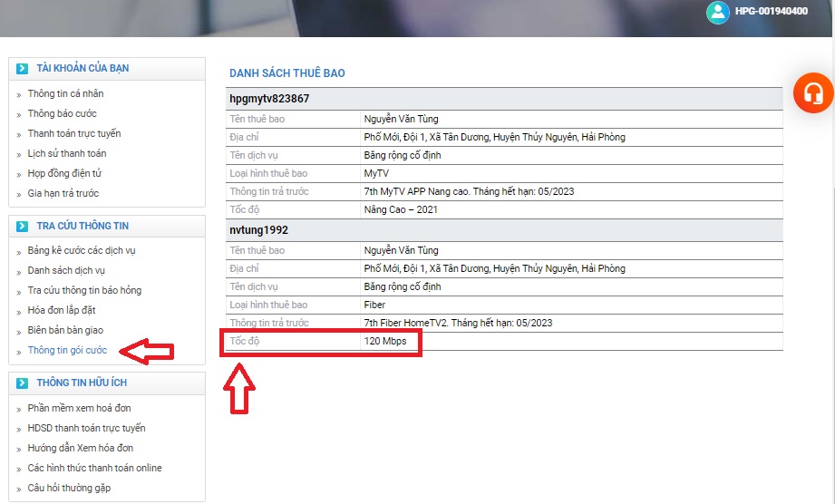
Task: Open the orange headset support icon
Action: coord(812,92)
